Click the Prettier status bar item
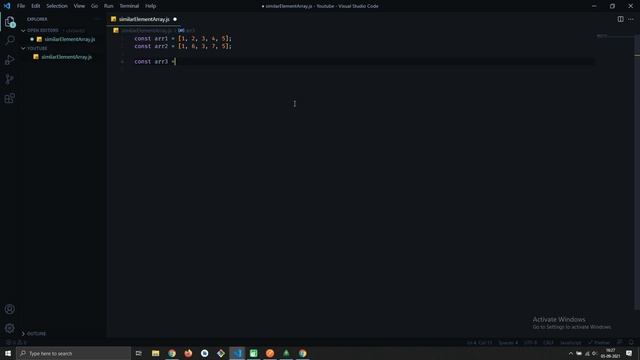Screen dimensions: 640x360 point(599,342)
